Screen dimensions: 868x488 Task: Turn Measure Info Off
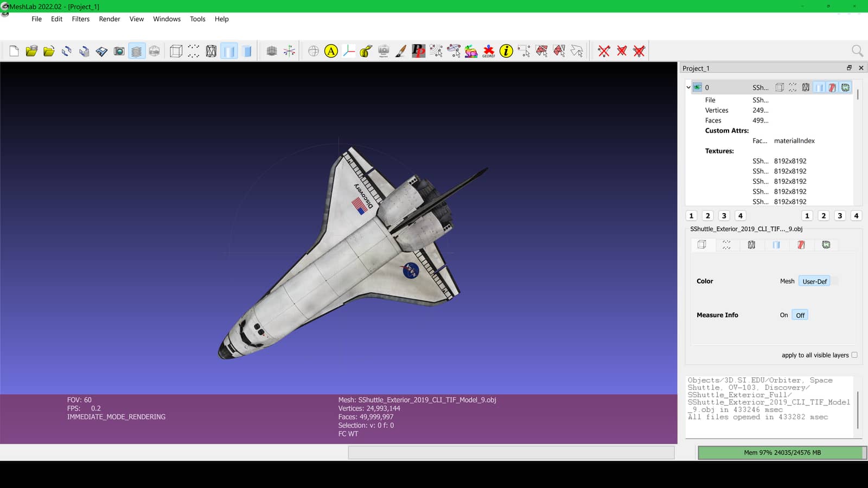coord(800,315)
